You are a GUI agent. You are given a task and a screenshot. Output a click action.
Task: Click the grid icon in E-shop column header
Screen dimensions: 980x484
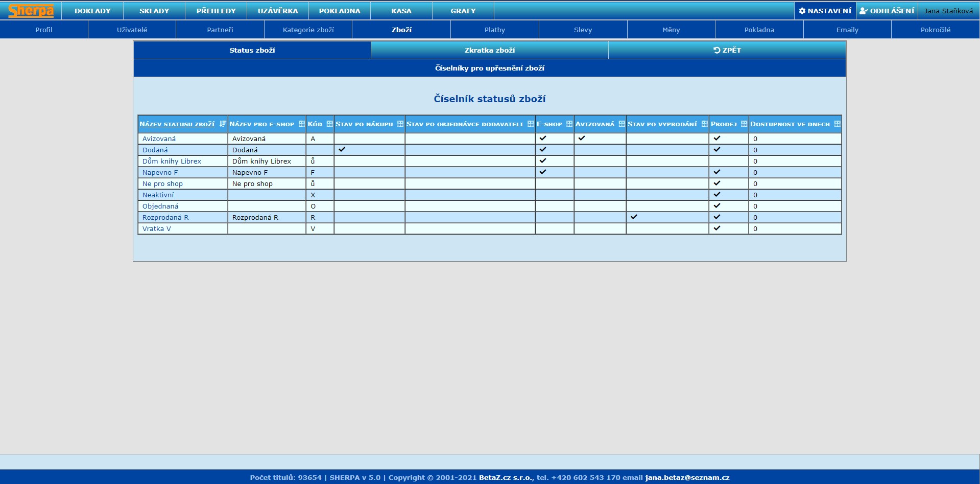tap(569, 124)
